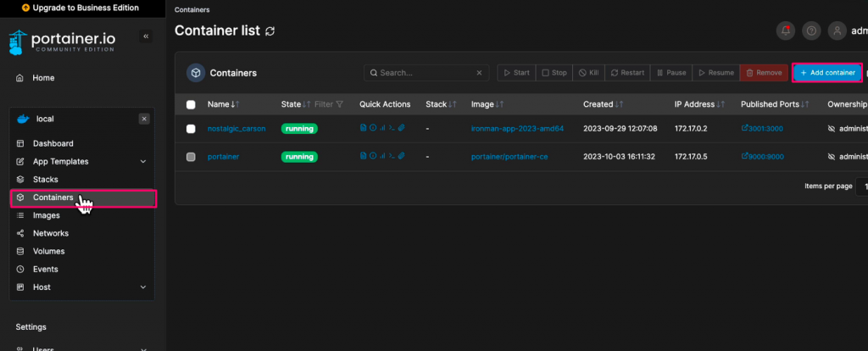868x351 pixels.
Task: Click the Kill button
Action: pos(588,73)
